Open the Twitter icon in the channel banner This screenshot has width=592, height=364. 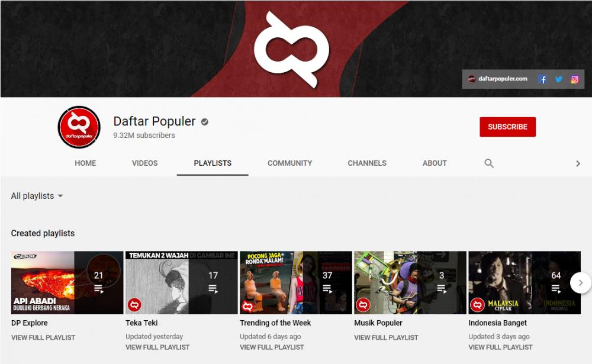tap(558, 79)
